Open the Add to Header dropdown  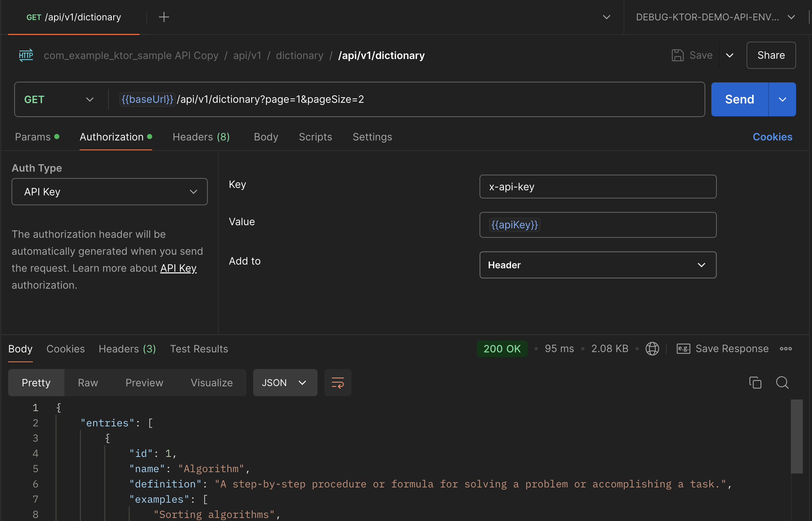[597, 265]
